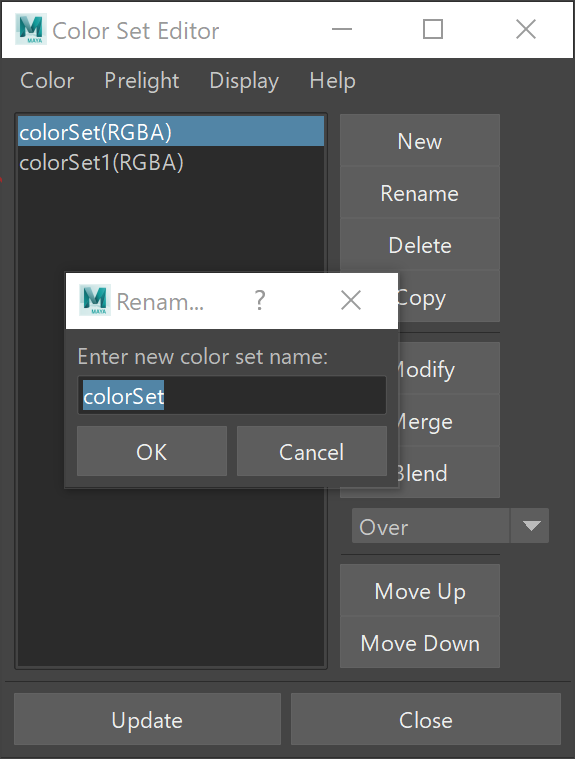Screen dimensions: 575x759
Task: Open the Over blend mode combo box
Action: pos(450,526)
